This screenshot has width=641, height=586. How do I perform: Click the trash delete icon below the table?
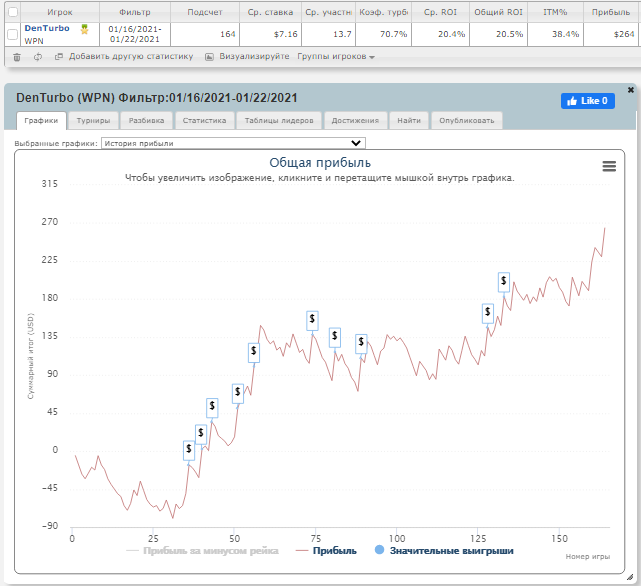point(16,57)
